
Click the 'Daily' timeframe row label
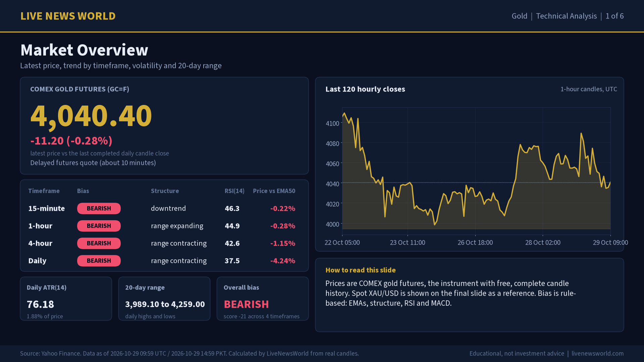(x=37, y=261)
